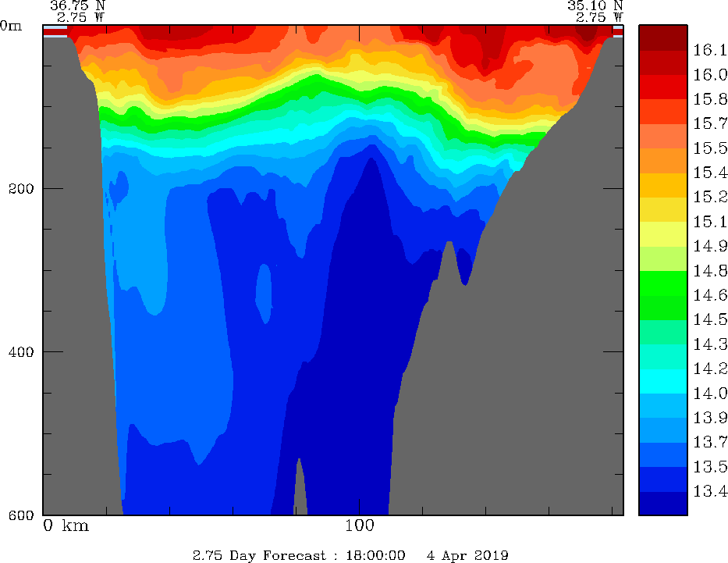The image size is (728, 563).
Task: Click the 15.4 temperature label
Action: click(x=710, y=173)
